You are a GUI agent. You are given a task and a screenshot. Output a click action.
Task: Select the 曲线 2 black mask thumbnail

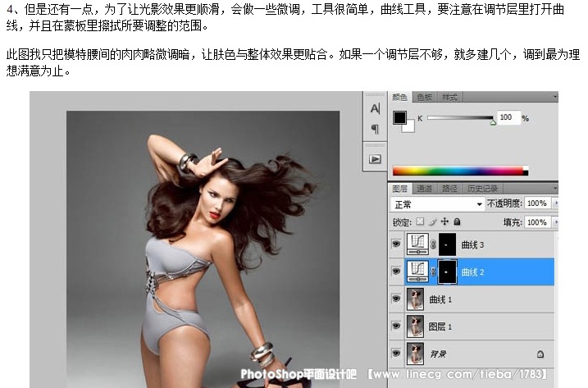(x=448, y=272)
